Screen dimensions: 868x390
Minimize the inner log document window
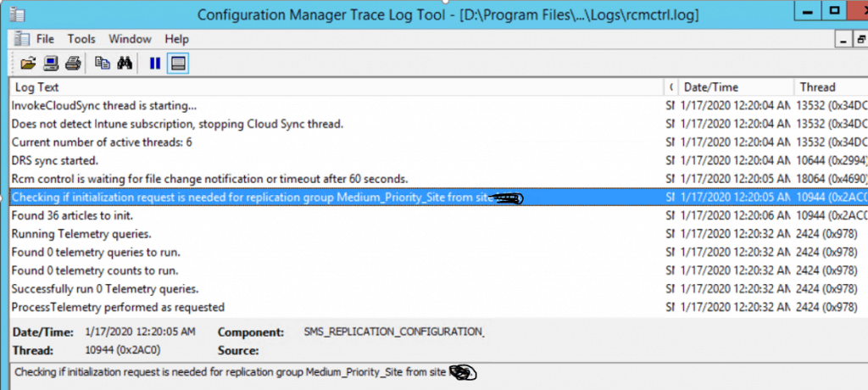[844, 39]
